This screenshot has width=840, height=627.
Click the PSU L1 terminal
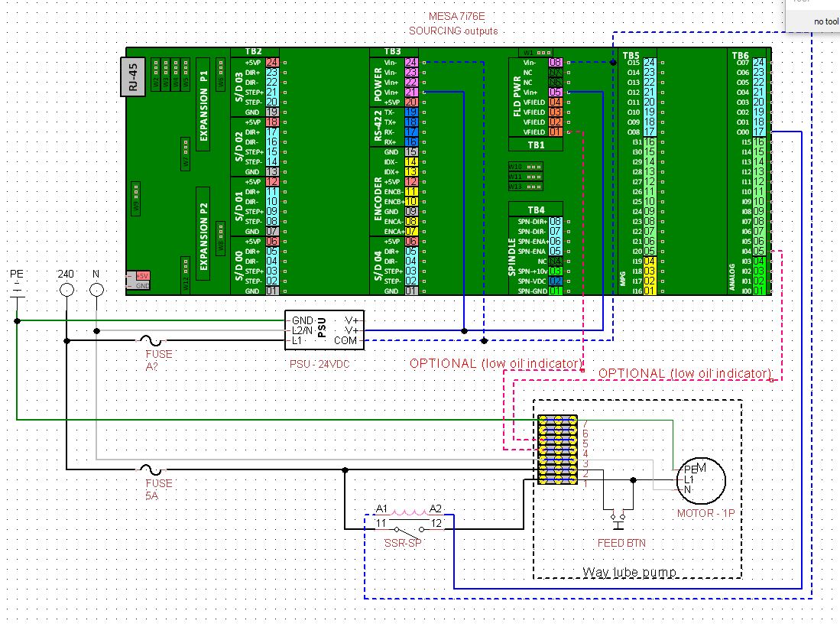pyautogui.click(x=297, y=340)
